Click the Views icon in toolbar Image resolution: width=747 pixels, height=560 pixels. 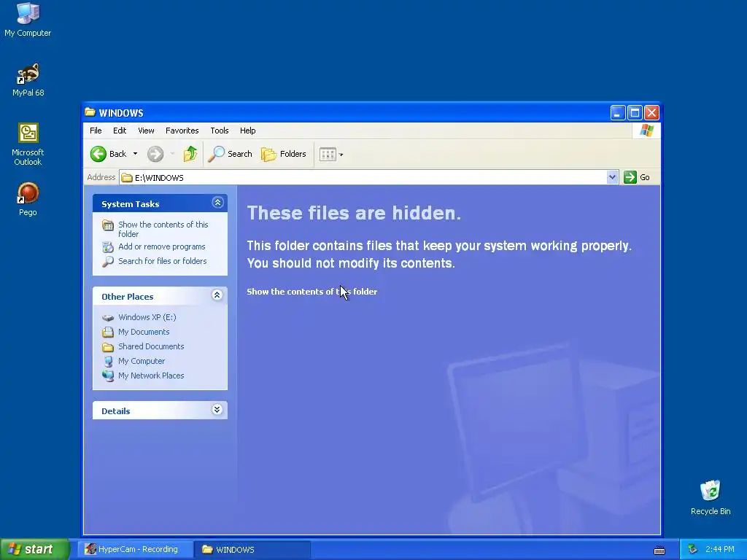click(328, 155)
